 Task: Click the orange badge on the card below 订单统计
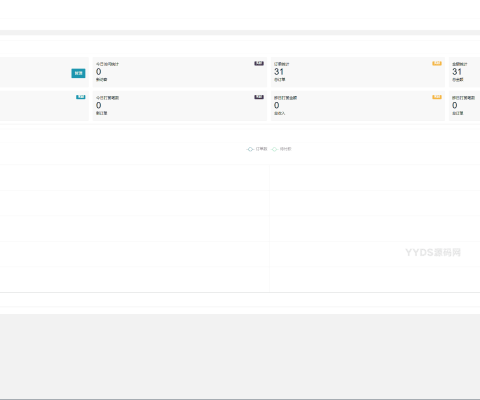pos(437,97)
